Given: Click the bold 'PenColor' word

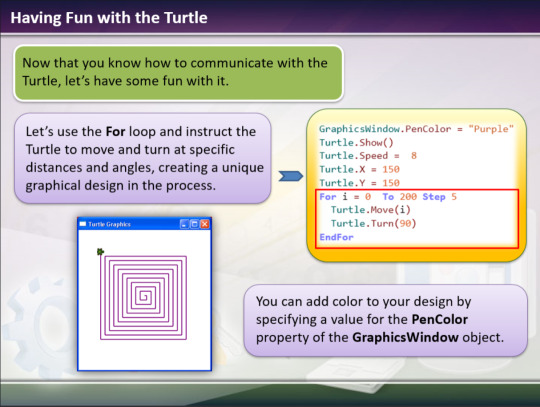Looking at the screenshot, I should [440, 320].
